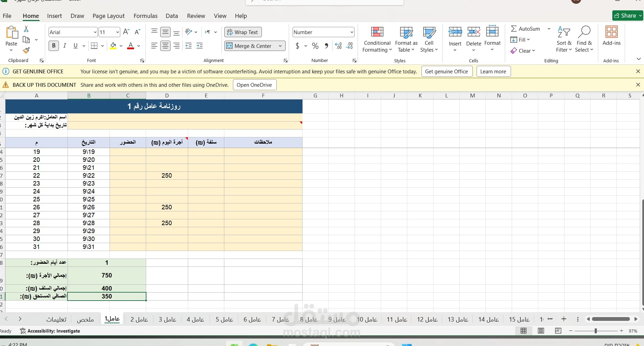Switch to the Formulas ribbon tab

(x=145, y=16)
